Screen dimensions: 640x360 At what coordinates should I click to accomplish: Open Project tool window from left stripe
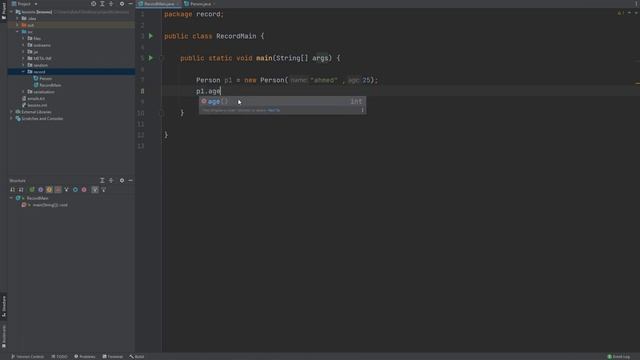[4, 10]
